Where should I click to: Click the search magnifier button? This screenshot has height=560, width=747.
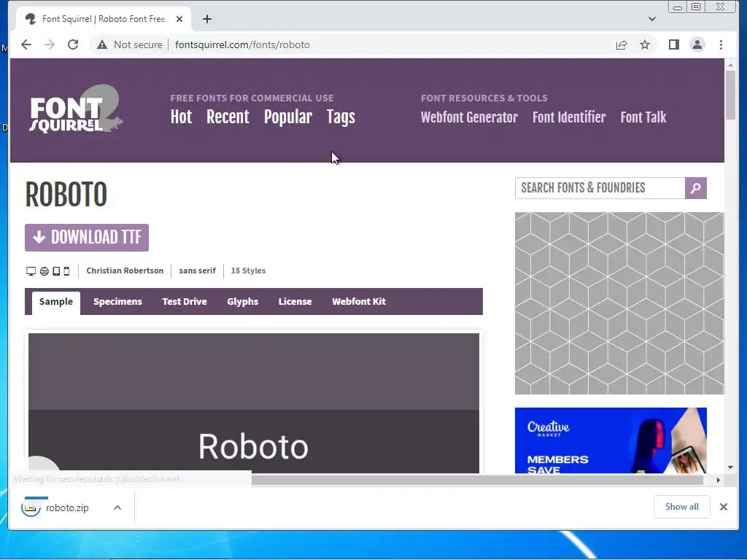click(x=695, y=188)
